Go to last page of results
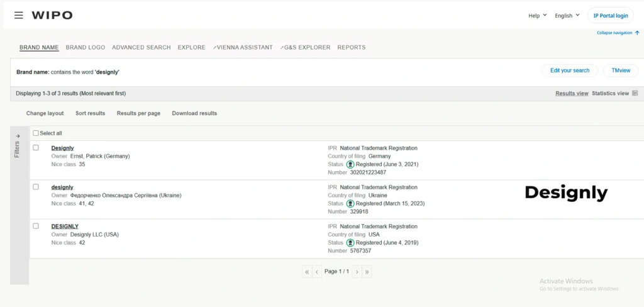This screenshot has height=307, width=644. (367, 272)
